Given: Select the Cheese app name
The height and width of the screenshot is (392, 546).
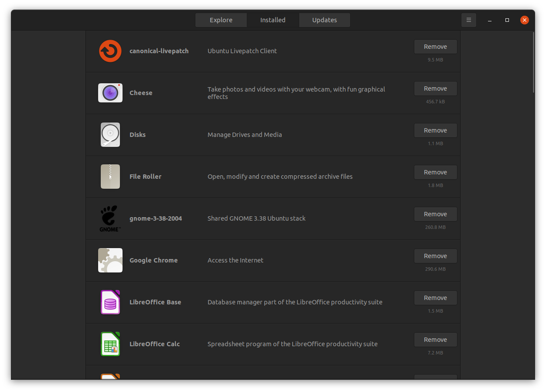Looking at the screenshot, I should [141, 93].
